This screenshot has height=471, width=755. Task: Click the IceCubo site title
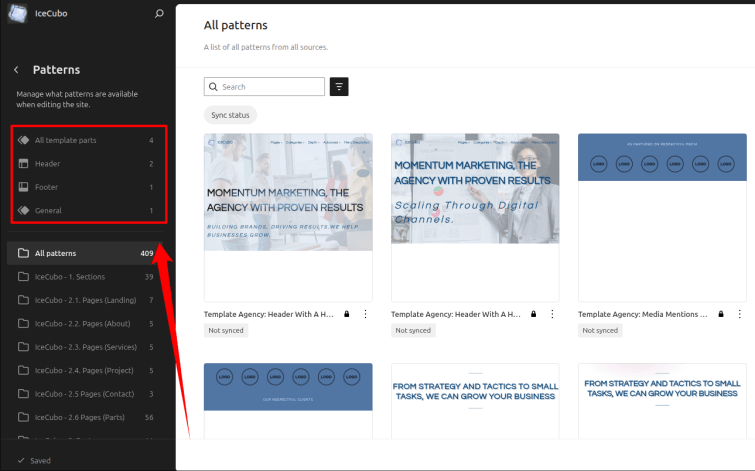click(x=51, y=13)
